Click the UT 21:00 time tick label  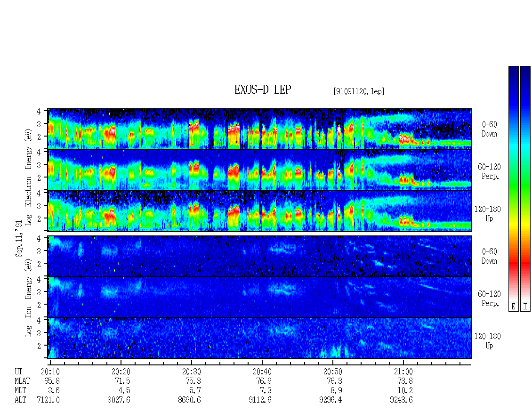pyautogui.click(x=403, y=372)
